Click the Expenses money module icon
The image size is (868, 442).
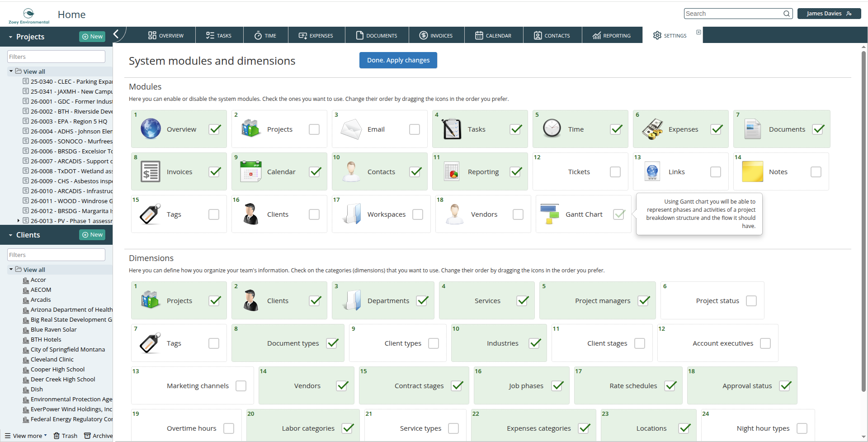652,129
